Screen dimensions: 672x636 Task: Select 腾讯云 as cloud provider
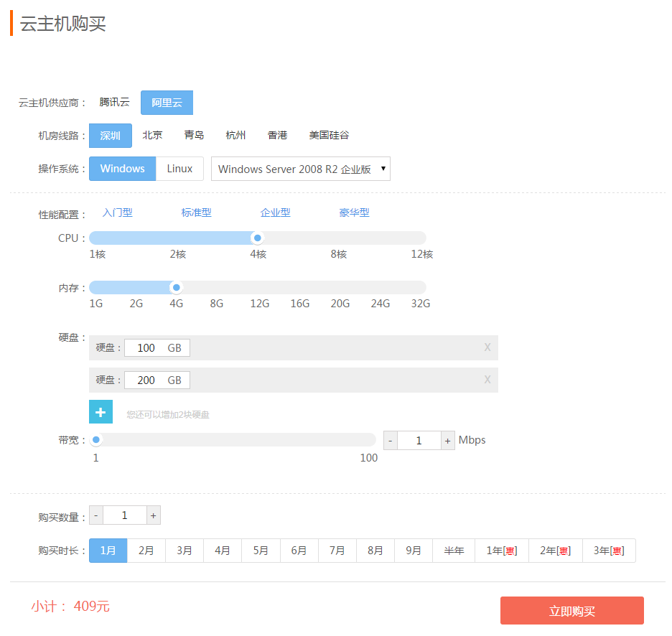pos(114,102)
